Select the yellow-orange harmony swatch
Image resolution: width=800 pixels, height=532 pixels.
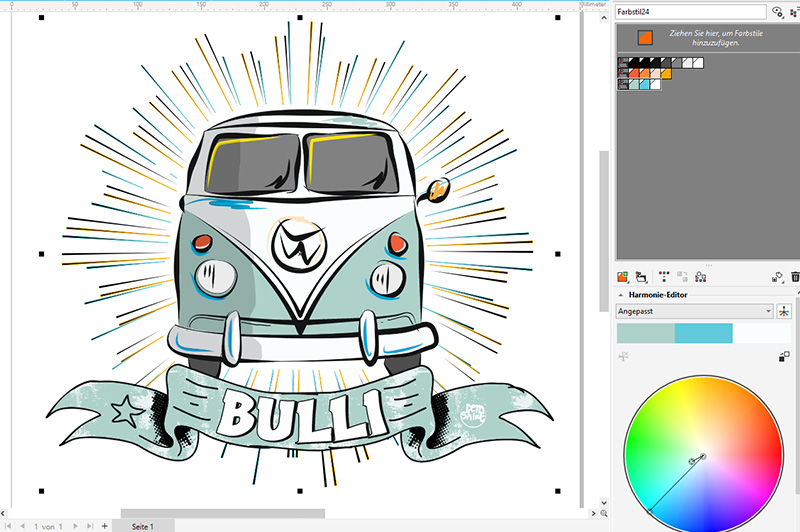coord(666,73)
